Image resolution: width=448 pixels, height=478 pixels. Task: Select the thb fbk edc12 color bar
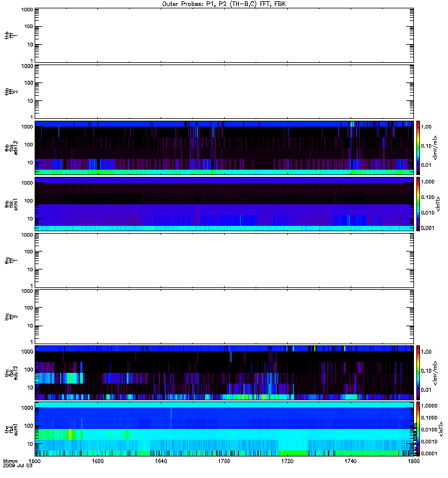click(x=418, y=148)
